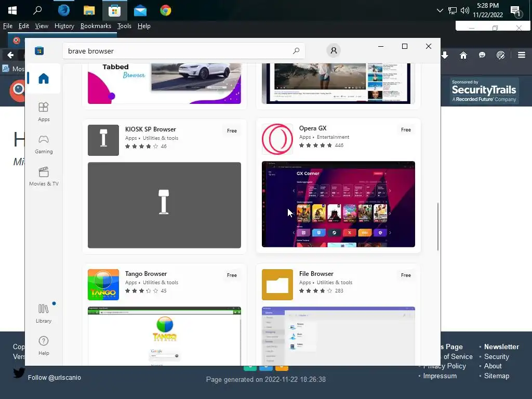Click the Opera GX app icon
The image size is (532, 399).
tap(277, 139)
